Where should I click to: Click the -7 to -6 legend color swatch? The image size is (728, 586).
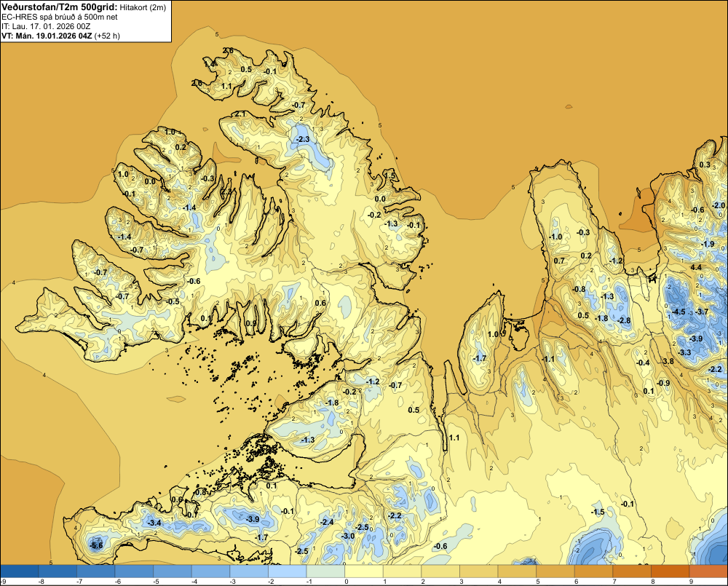[x=95, y=571]
